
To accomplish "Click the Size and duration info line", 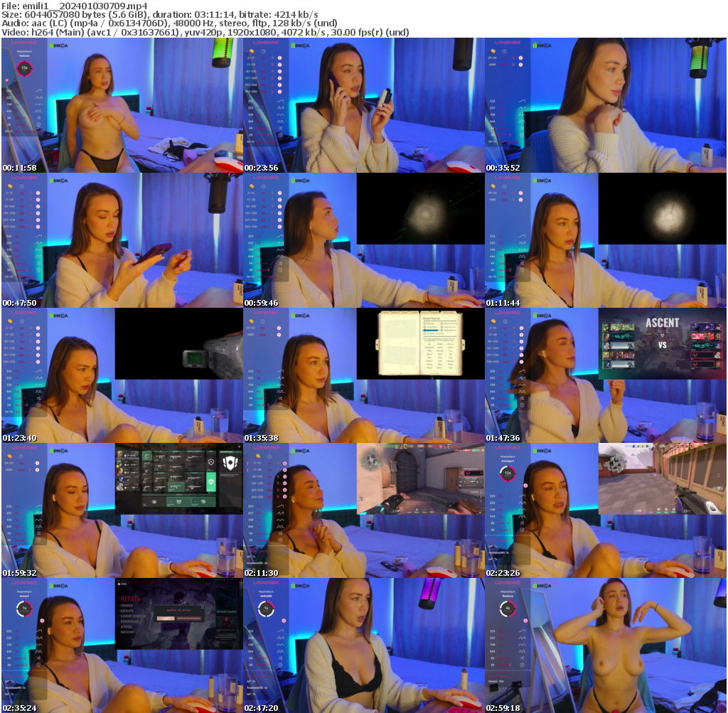I will pos(160,14).
